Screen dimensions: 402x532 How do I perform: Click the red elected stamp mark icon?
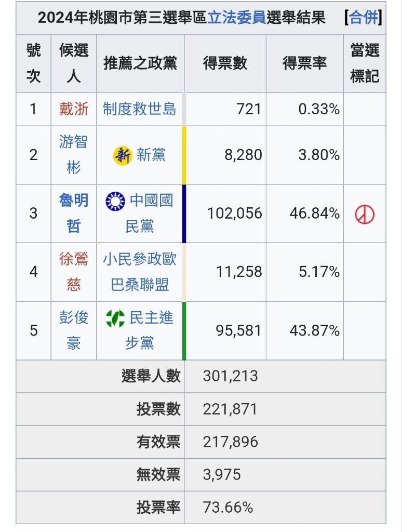coord(365,215)
